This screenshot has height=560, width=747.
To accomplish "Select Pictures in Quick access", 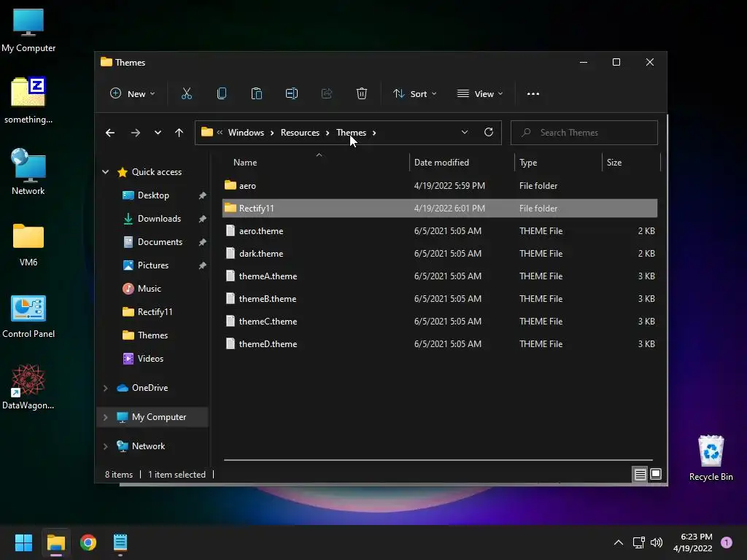I will (153, 265).
